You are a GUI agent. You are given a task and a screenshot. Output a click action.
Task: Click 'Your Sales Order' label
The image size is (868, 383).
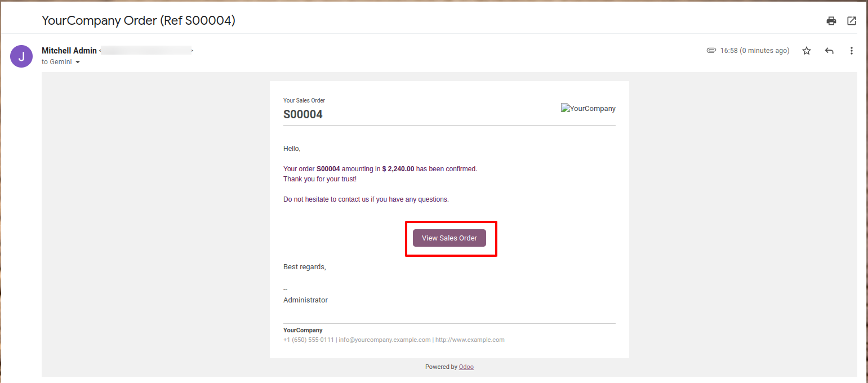[x=304, y=100]
